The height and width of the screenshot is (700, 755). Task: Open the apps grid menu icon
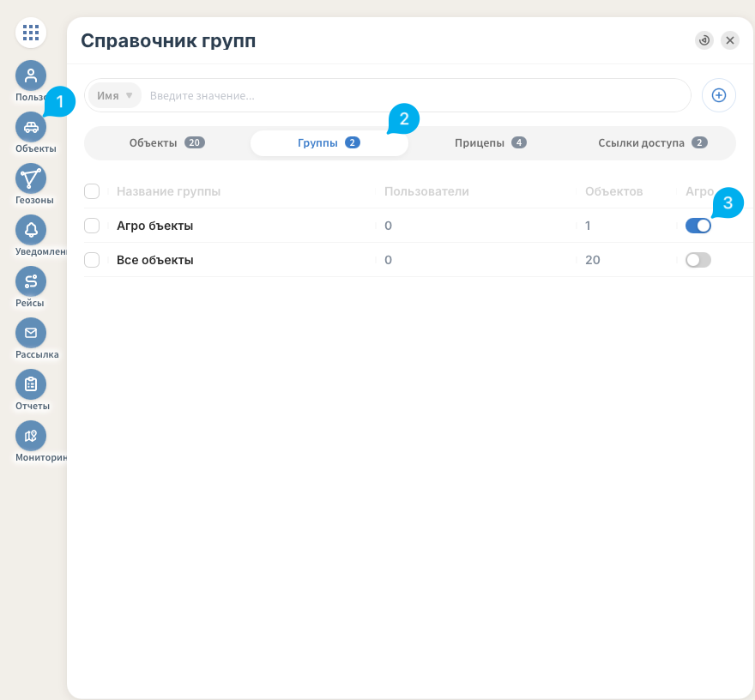31,33
